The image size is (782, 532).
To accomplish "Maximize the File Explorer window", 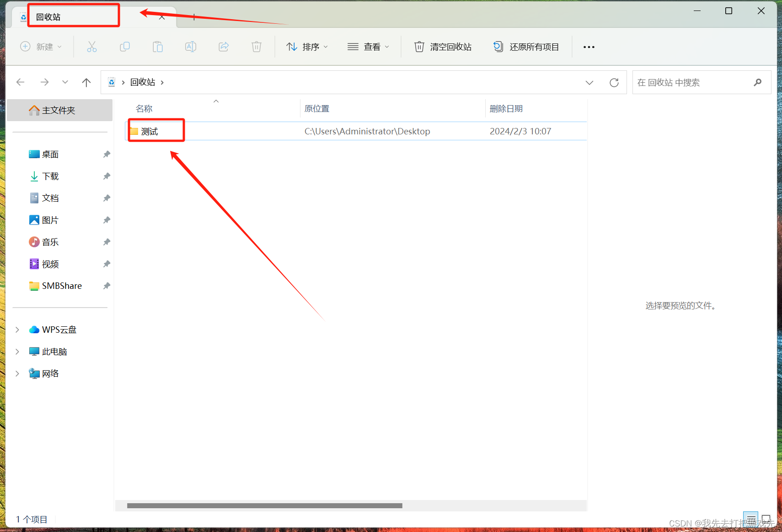I will click(x=729, y=11).
